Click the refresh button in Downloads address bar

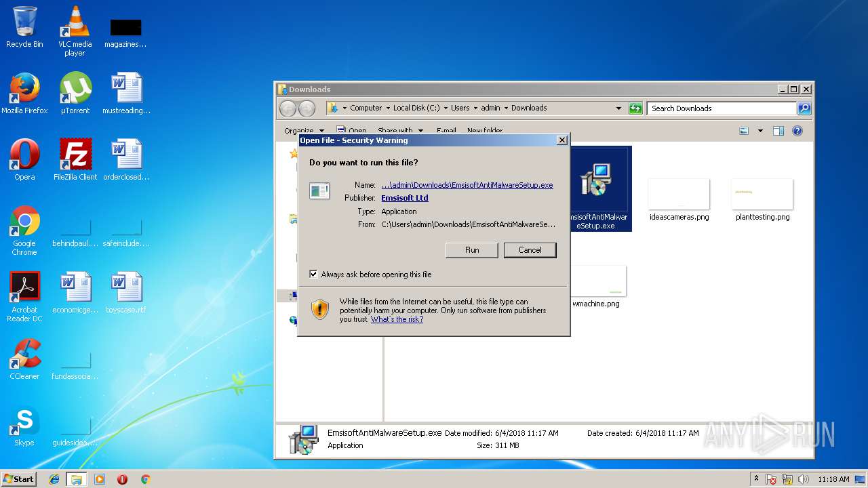pos(635,108)
